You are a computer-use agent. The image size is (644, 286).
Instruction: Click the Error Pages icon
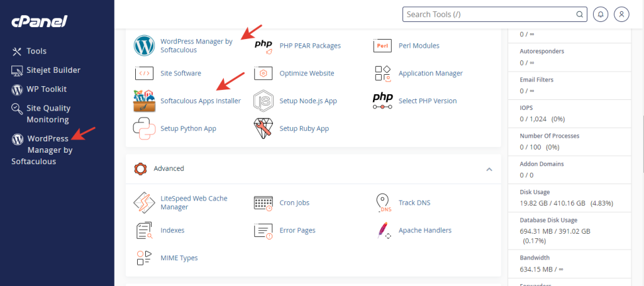point(264,231)
